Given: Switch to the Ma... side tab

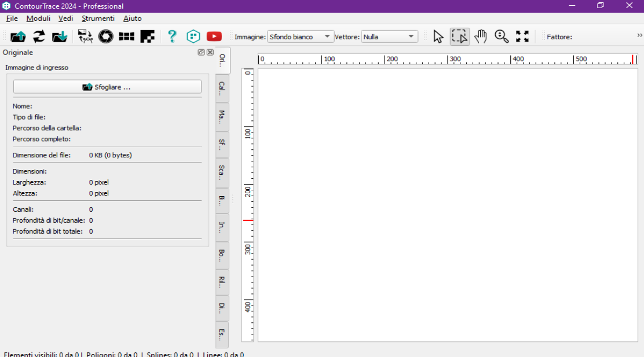Looking at the screenshot, I should [222, 117].
